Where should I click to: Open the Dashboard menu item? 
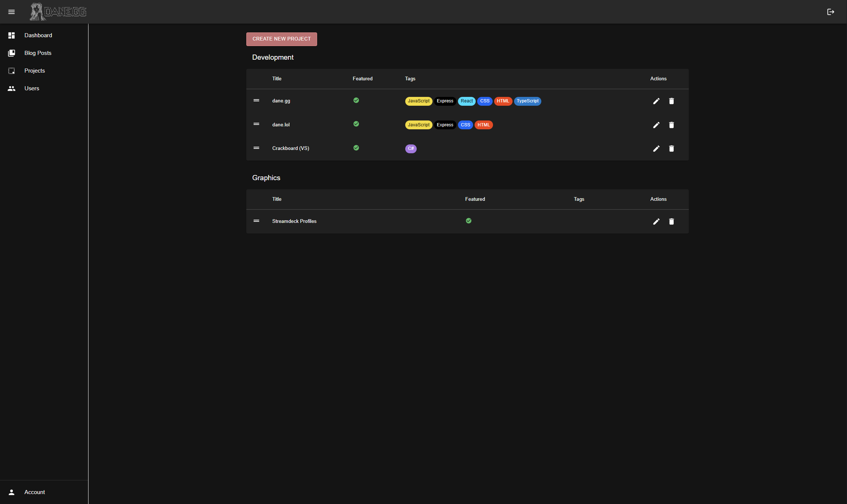click(x=38, y=35)
